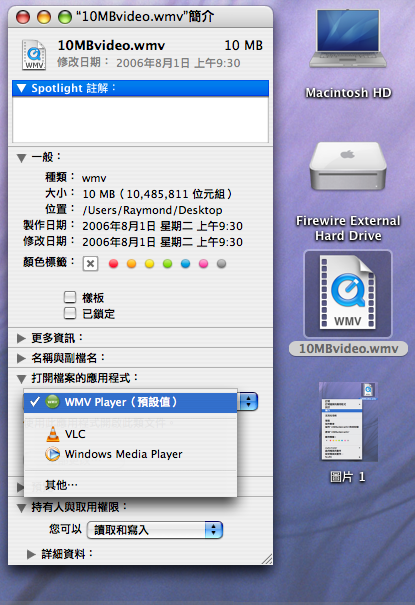Click the info window resize grip corner

click(x=267, y=559)
